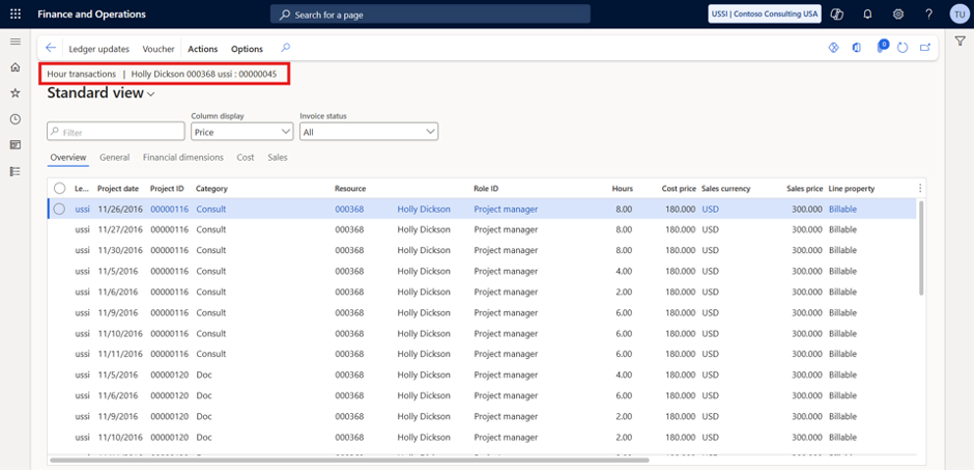The width and height of the screenshot is (977, 472).
Task: Open Project ID 00000116 link in first row
Action: (169, 209)
